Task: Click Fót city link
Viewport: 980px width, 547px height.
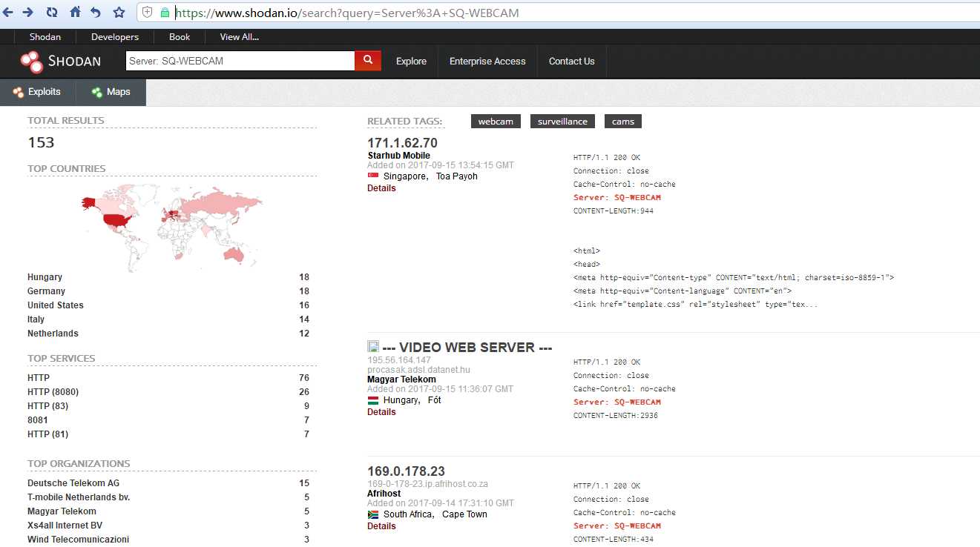Action: point(435,400)
